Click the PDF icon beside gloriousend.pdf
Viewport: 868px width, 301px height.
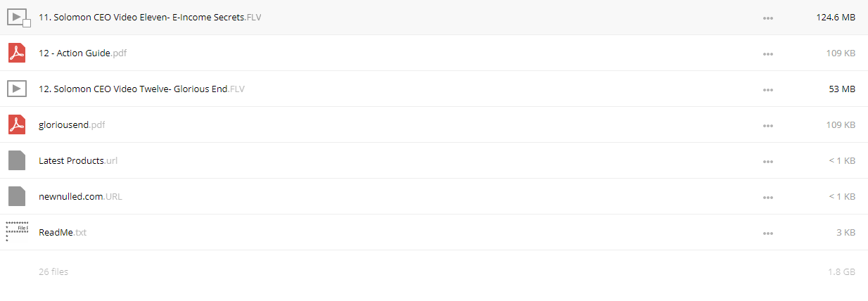pos(17,124)
